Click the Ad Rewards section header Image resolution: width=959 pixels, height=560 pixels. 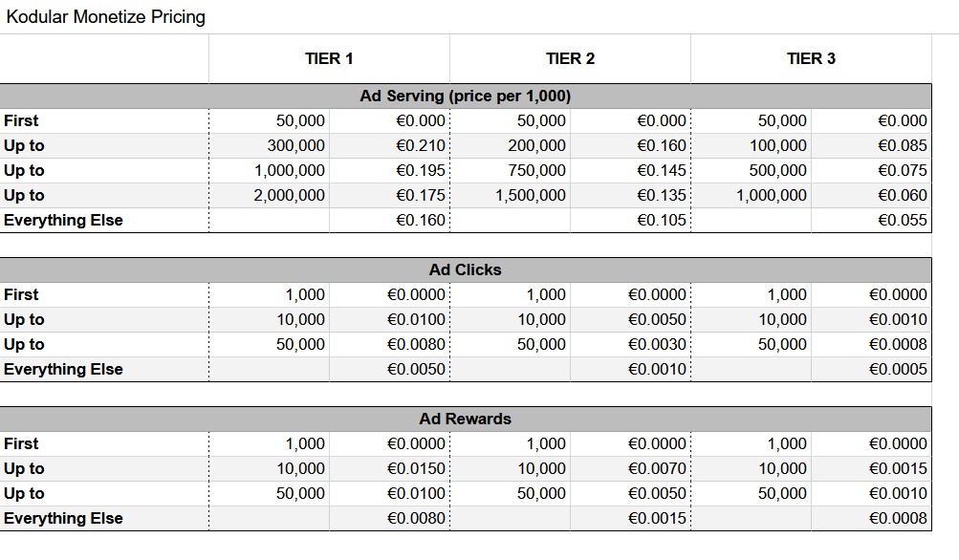tap(465, 419)
